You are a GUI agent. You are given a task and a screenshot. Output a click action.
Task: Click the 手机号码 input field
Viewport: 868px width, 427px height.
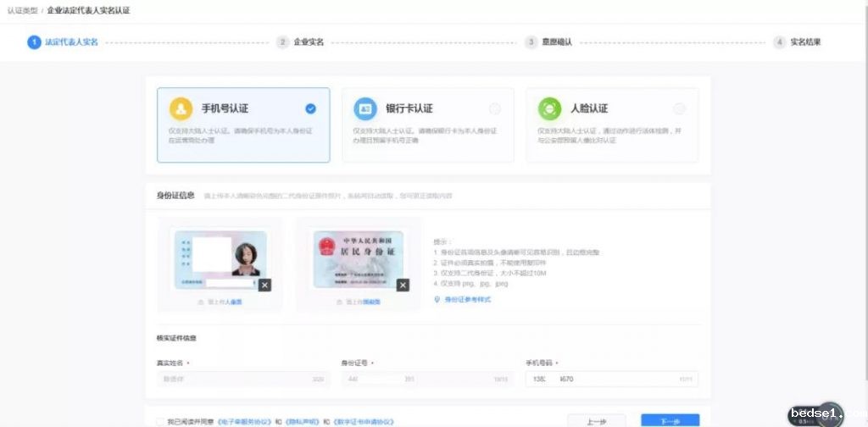(611, 379)
